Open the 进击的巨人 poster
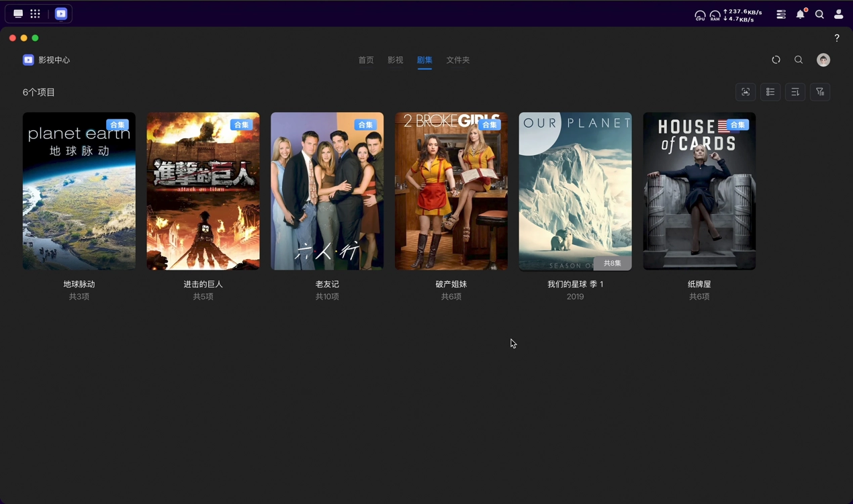The width and height of the screenshot is (853, 504). coord(203,191)
